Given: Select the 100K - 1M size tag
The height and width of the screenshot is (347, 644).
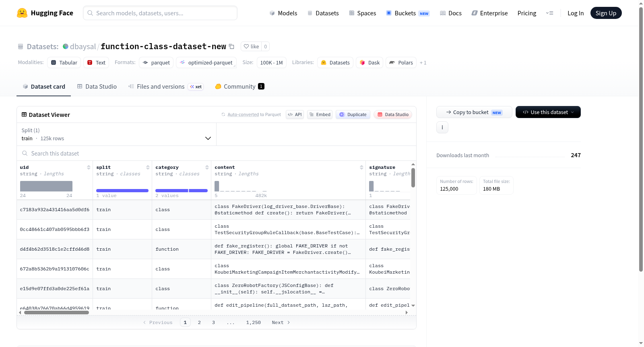Looking at the screenshot, I should tap(271, 62).
